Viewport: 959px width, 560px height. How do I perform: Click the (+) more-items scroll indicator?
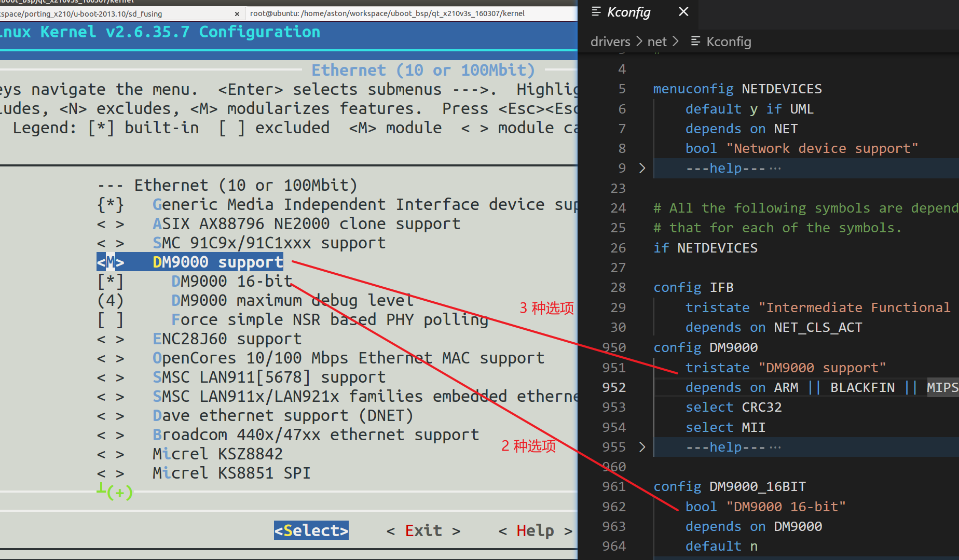pos(119,492)
